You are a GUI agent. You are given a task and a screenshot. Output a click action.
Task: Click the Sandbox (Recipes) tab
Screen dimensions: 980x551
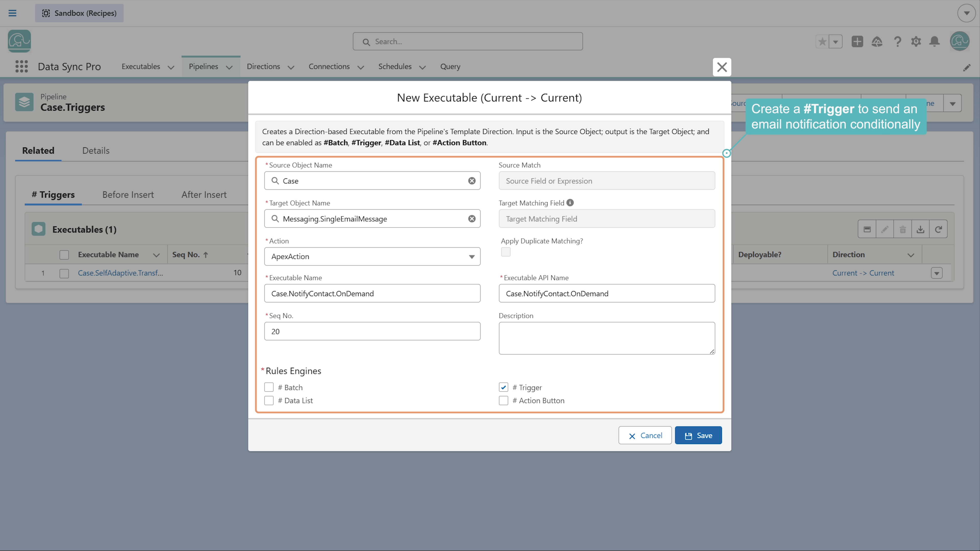(79, 13)
